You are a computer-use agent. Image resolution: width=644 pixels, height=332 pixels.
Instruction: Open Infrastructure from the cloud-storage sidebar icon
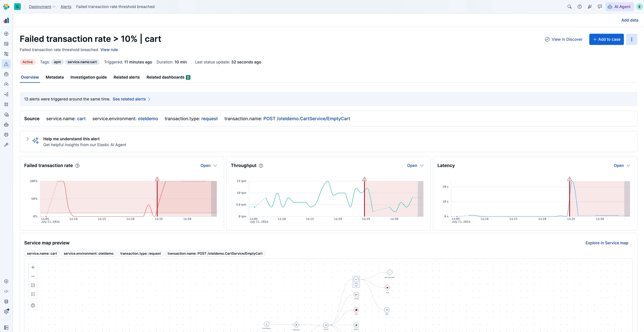(6, 115)
